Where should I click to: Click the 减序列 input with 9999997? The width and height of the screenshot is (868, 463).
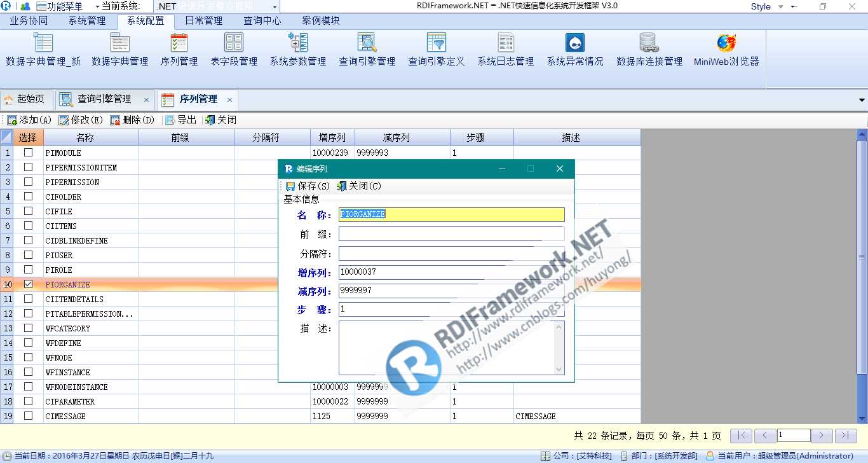coord(451,290)
